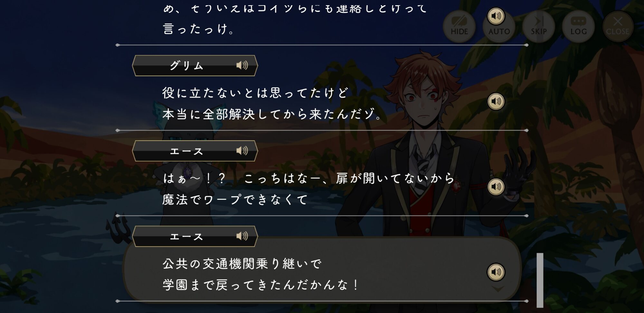
Task: Select the グリム name tag
Action: click(195, 66)
